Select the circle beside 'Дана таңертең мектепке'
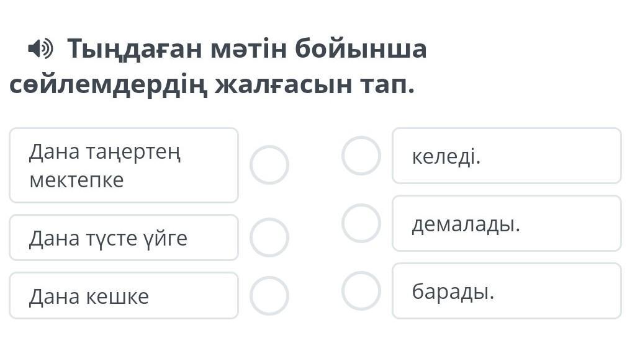Image resolution: width=640 pixels, height=364 pixels. point(269,165)
